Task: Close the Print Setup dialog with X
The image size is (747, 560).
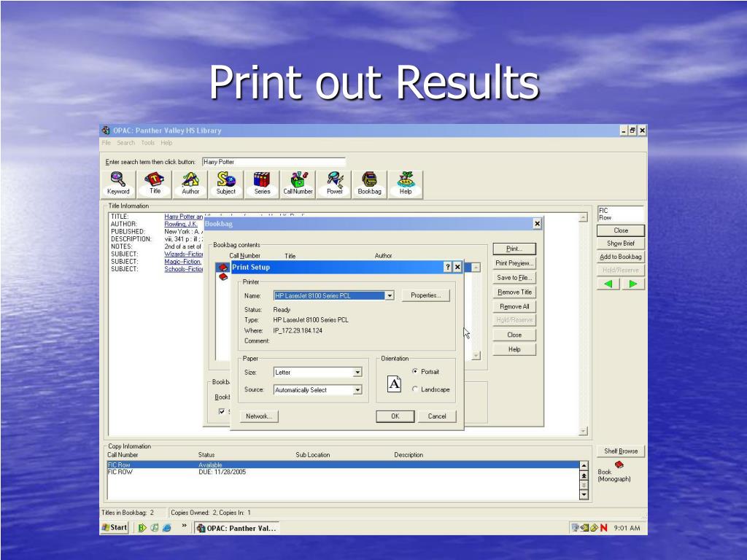Action: tap(457, 267)
